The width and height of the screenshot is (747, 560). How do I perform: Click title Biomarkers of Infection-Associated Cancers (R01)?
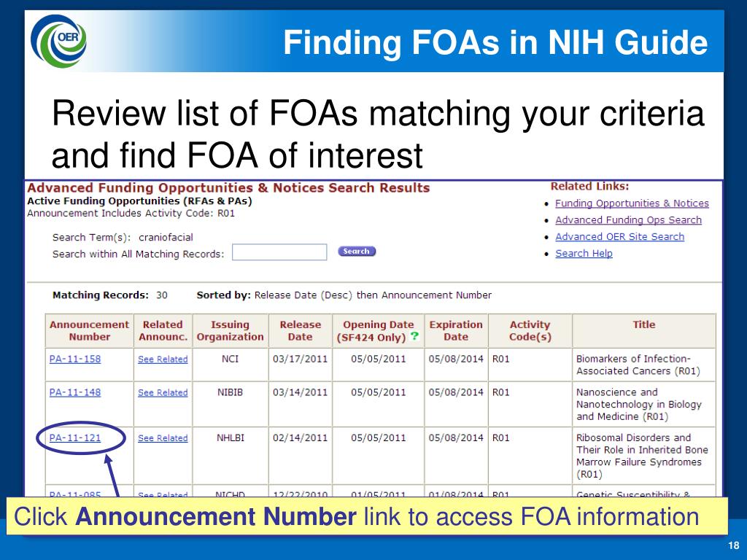point(638,365)
